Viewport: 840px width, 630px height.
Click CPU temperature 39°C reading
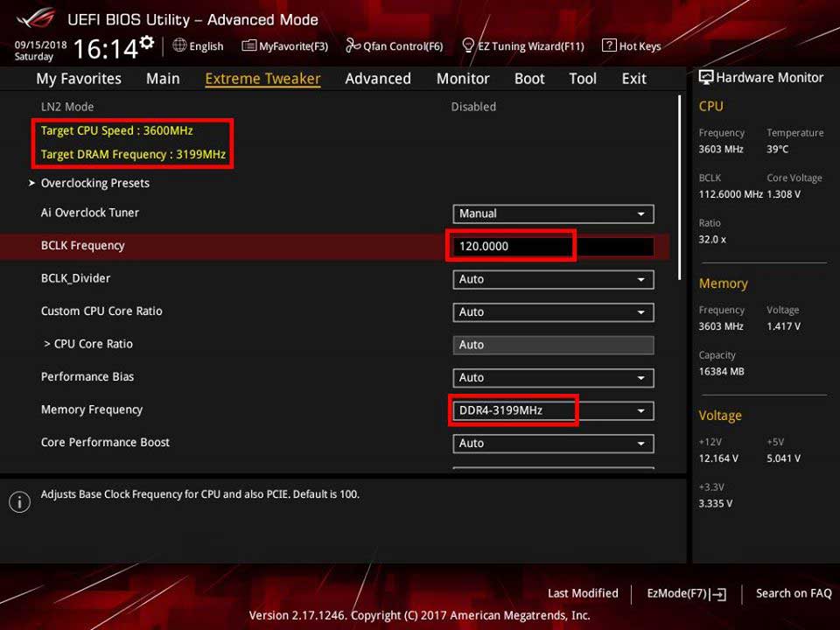(x=777, y=150)
